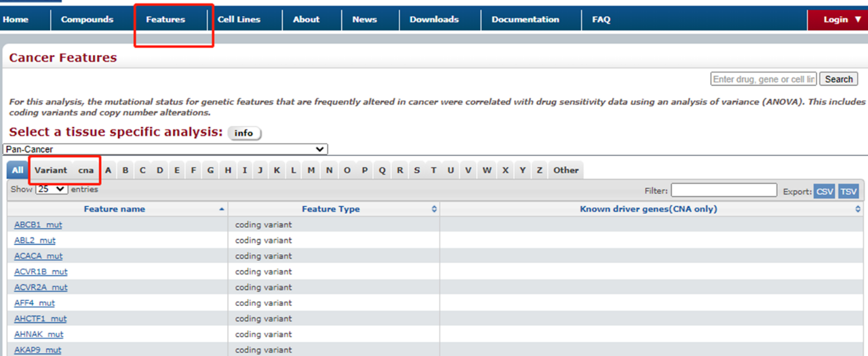The height and width of the screenshot is (356, 868).
Task: Switch to the Variant tab
Action: pos(51,170)
